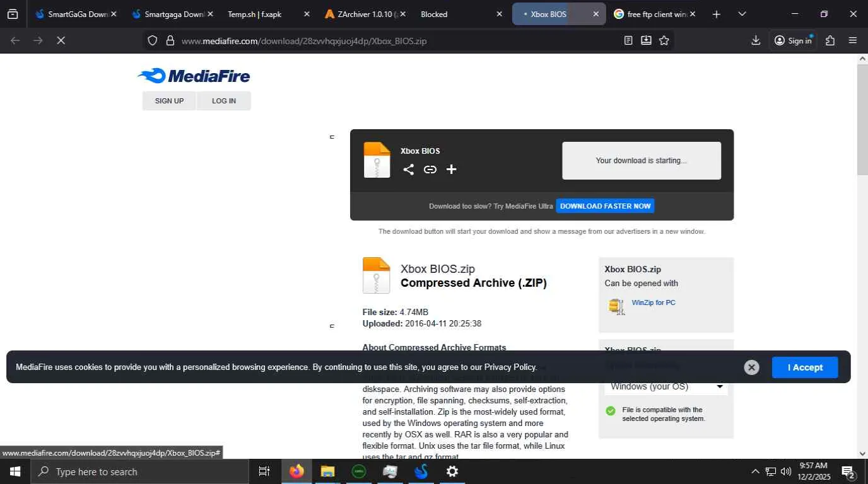The width and height of the screenshot is (868, 484).
Task: Click the WinZip application icon
Action: tap(616, 306)
